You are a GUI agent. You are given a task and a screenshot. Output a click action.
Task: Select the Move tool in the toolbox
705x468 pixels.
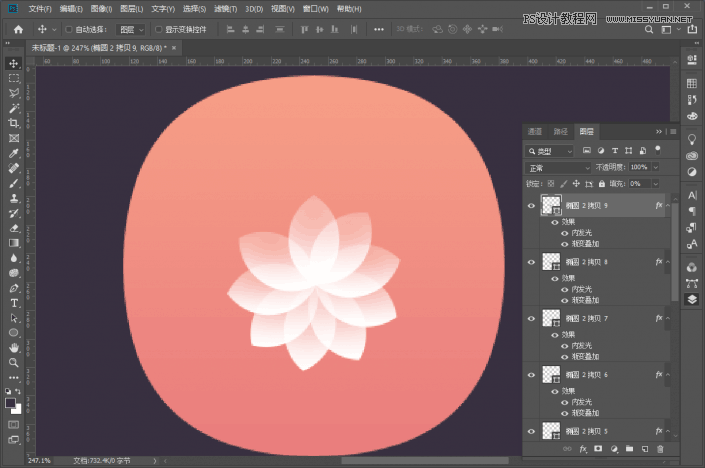click(14, 63)
